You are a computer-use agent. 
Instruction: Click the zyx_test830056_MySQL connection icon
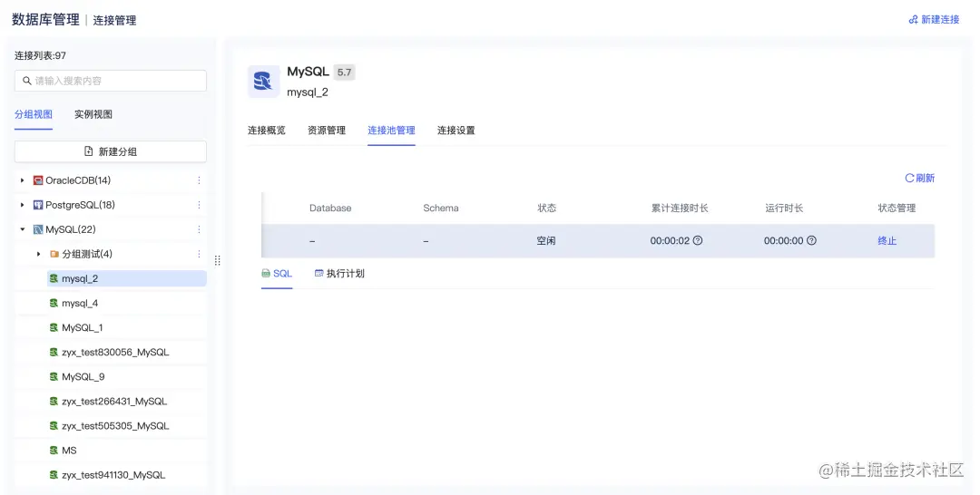[54, 352]
